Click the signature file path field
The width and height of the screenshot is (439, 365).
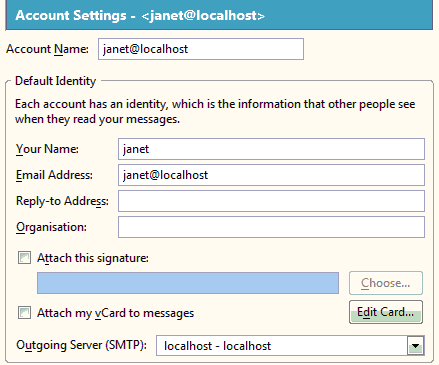click(188, 283)
